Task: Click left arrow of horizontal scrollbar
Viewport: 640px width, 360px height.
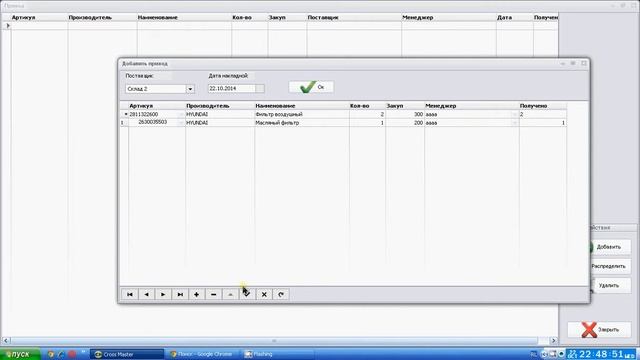Action: coord(6,340)
